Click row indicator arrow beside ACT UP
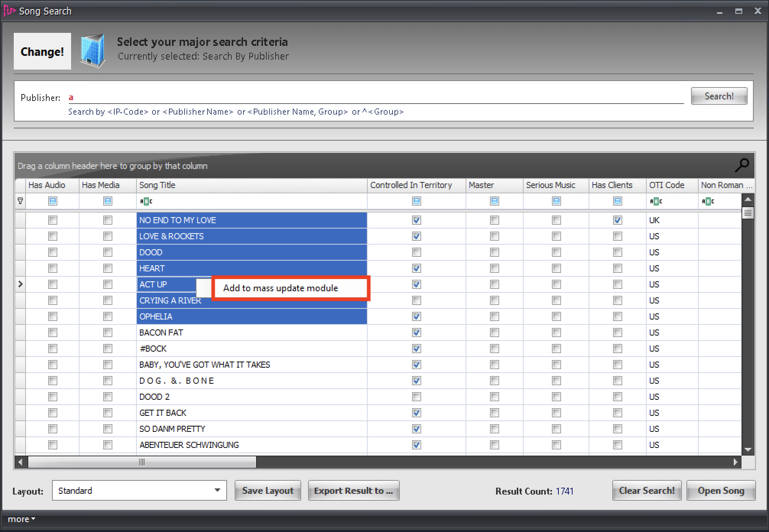Image resolution: width=769 pixels, height=532 pixels. (21, 284)
